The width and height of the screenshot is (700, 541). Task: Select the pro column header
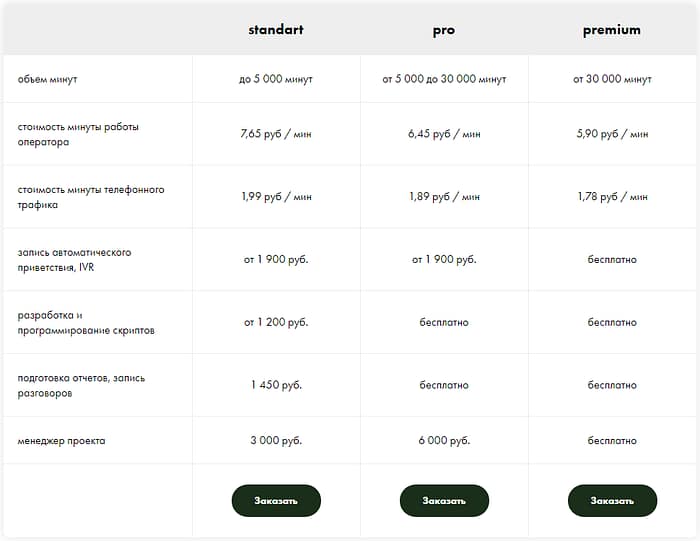[444, 30]
